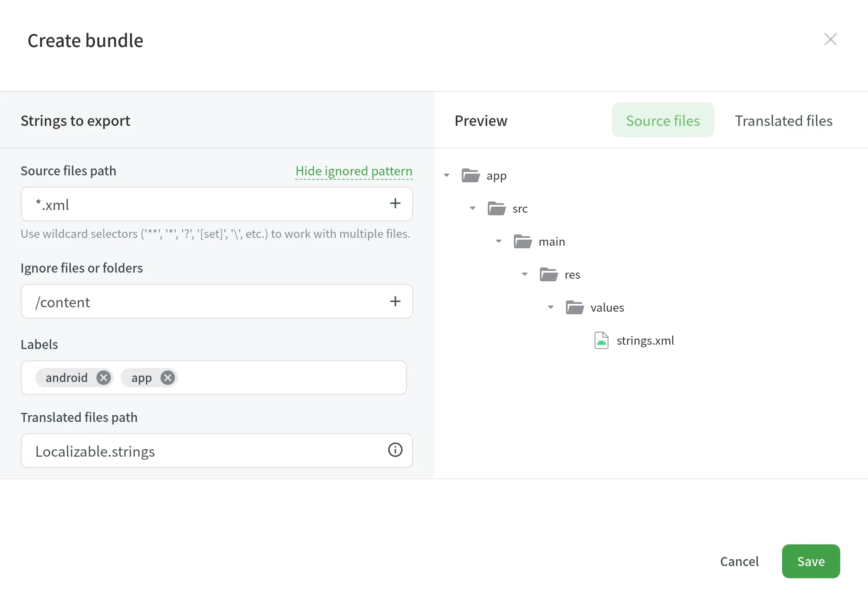Collapse the values folder
This screenshot has width=868, height=606.
pyautogui.click(x=550, y=307)
